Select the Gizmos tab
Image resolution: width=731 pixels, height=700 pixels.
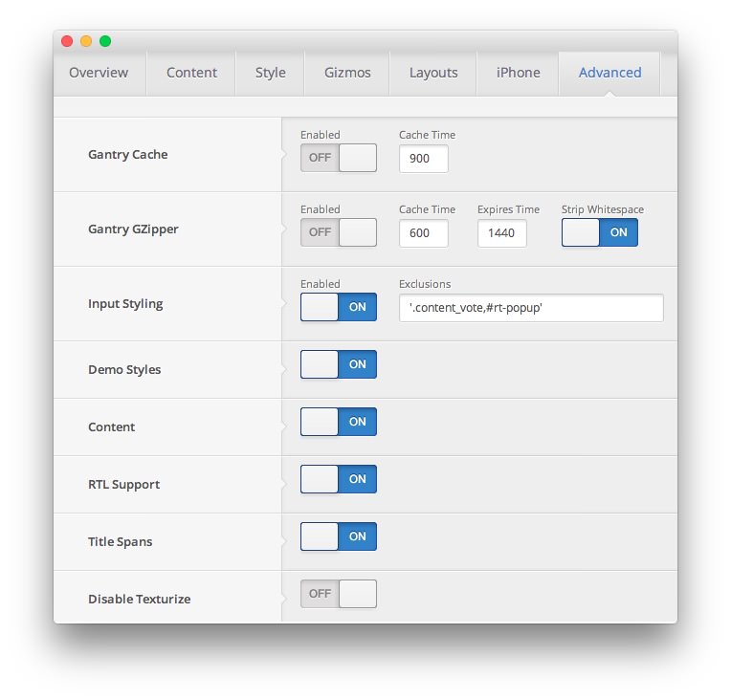tap(347, 74)
